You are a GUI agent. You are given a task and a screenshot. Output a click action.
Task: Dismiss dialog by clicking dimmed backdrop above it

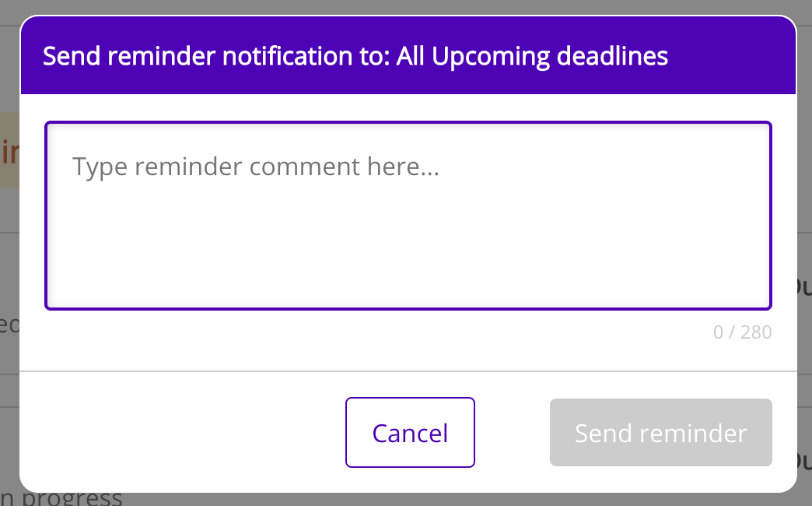click(x=406, y=7)
